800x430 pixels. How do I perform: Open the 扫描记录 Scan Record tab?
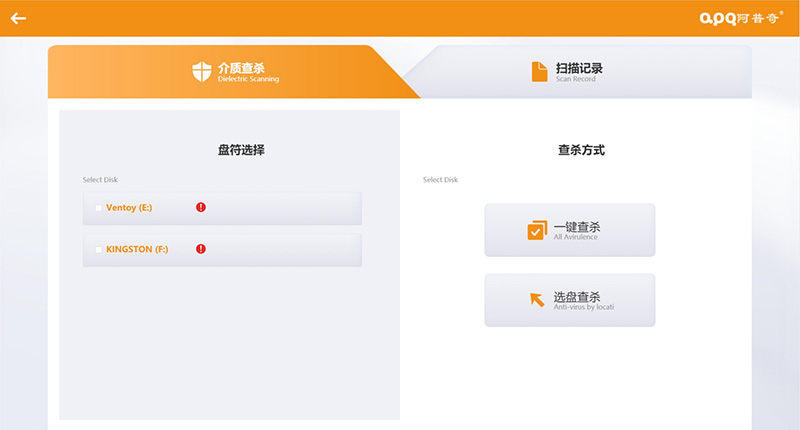coord(578,71)
